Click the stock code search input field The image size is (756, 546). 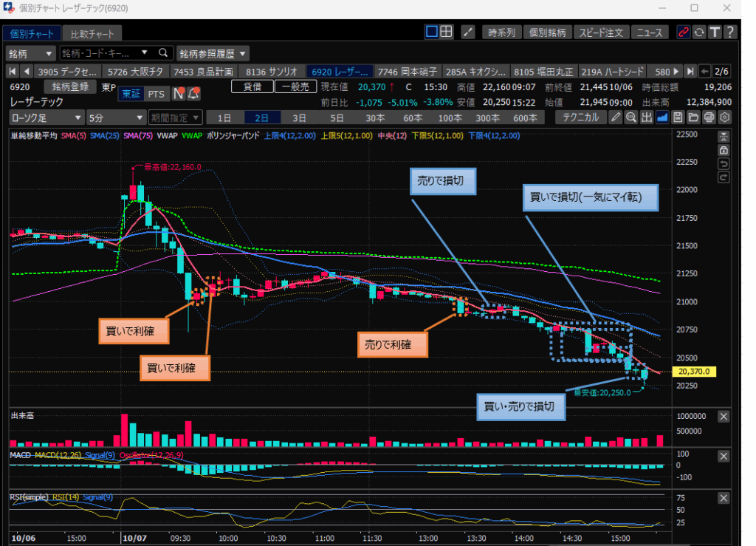(x=105, y=53)
